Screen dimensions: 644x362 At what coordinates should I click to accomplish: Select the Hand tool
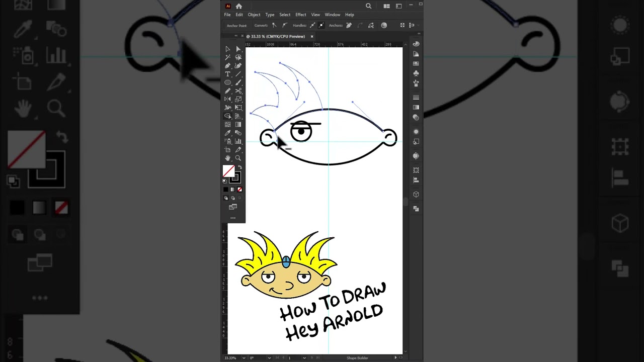click(227, 158)
